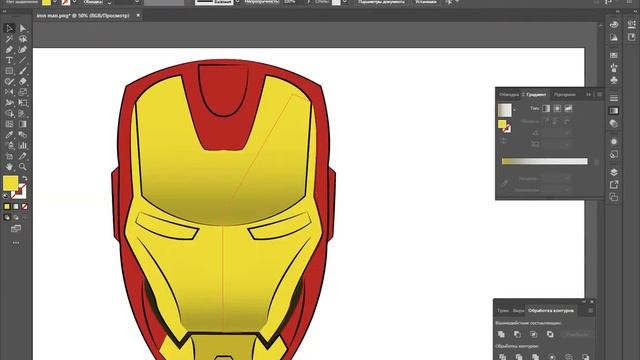Screen dimensions: 640x360
Task: Apply Unite shape mode in Pathfinder
Action: [501, 334]
